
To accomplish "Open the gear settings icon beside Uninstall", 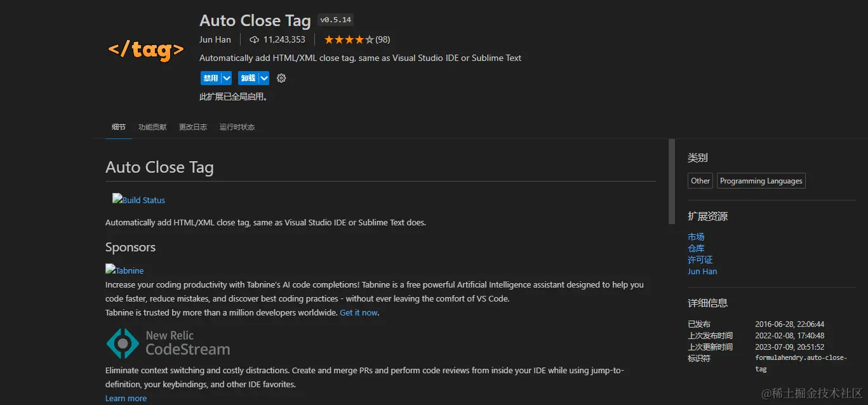I will coord(281,78).
